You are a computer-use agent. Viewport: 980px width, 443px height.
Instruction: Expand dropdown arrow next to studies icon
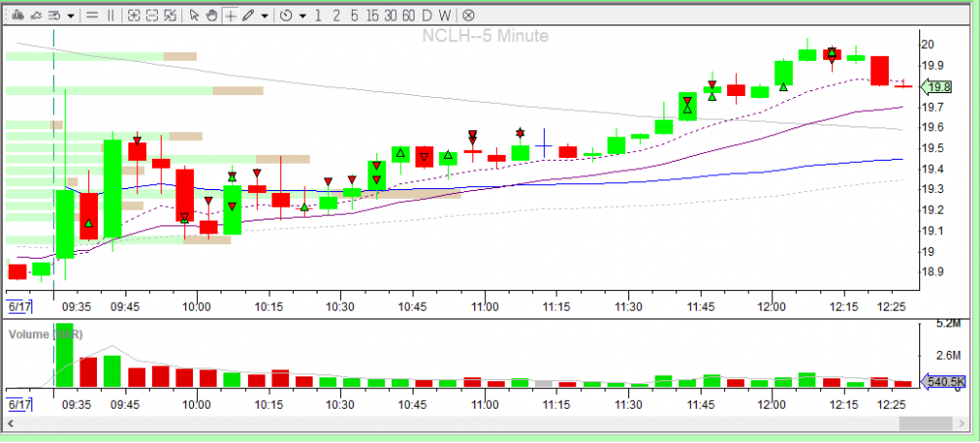point(71,16)
